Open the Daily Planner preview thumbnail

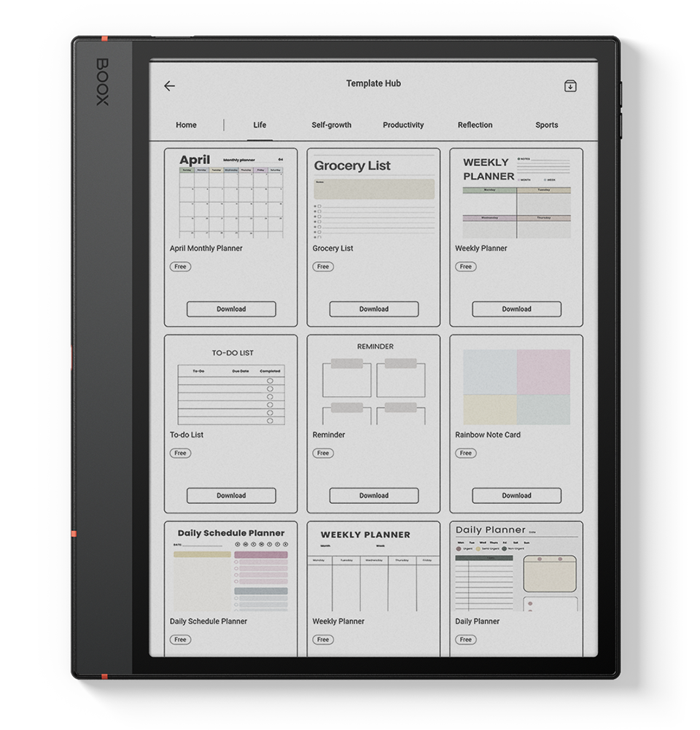coord(516,568)
